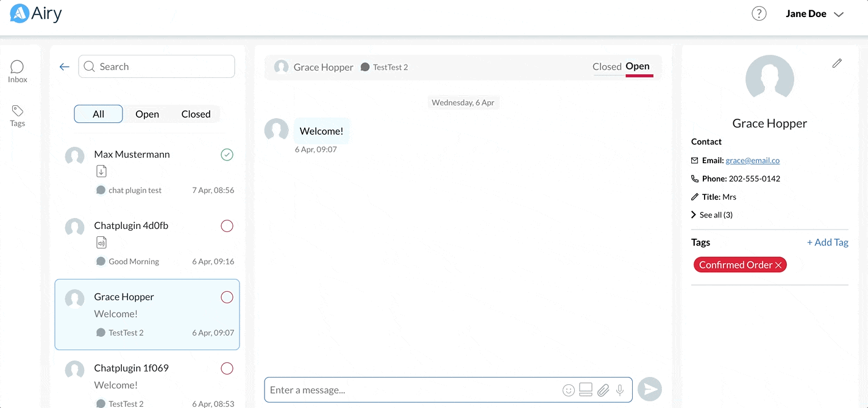The width and height of the screenshot is (868, 408).
Task: Open the help question mark icon
Action: pos(758,13)
